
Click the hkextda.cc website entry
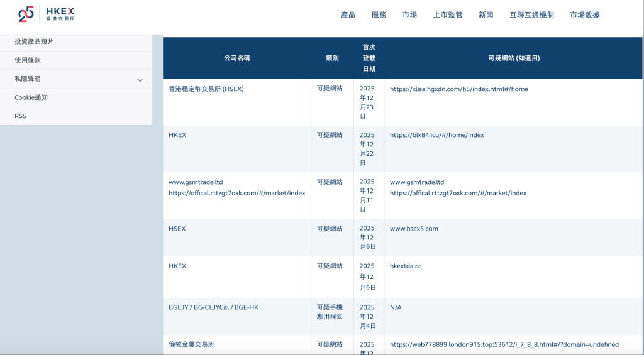click(x=406, y=266)
